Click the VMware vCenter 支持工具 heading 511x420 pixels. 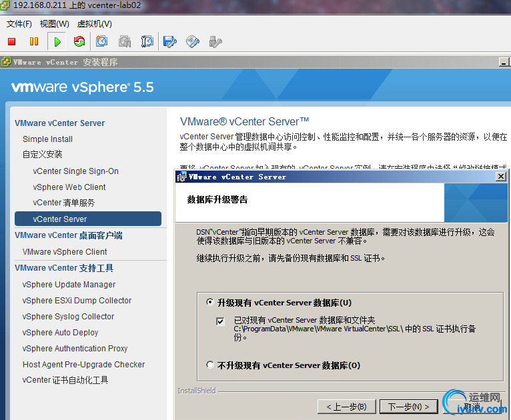pos(64,268)
